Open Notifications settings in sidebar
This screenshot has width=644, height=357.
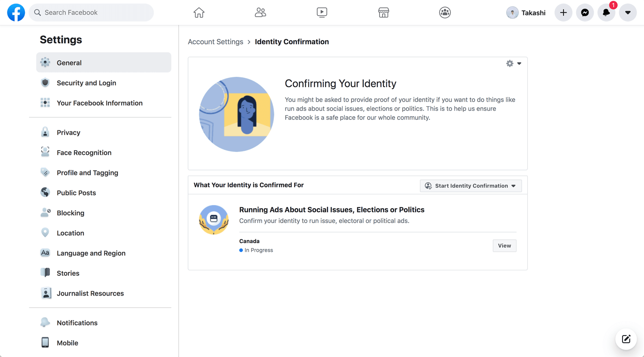coord(104,323)
